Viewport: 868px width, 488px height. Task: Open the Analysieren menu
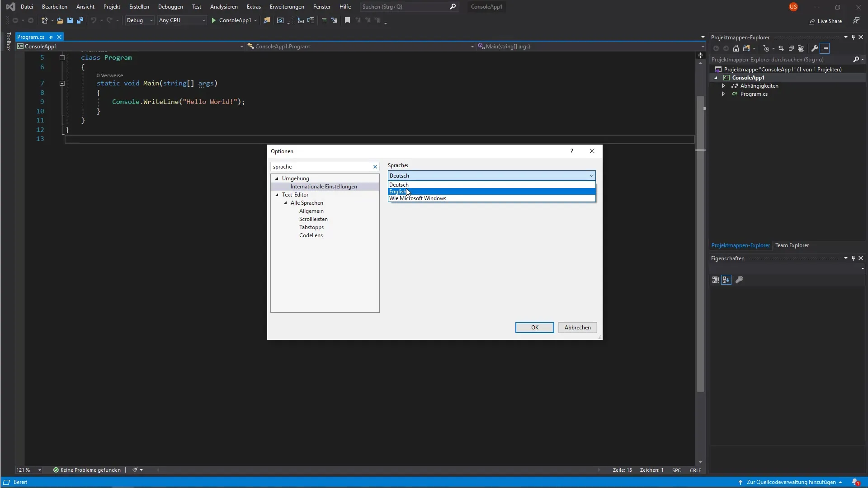(x=224, y=7)
